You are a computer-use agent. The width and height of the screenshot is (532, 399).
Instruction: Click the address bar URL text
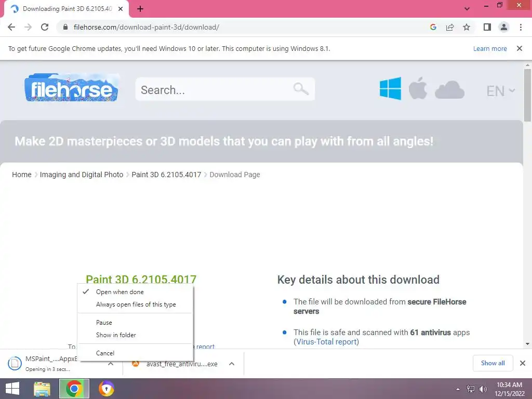click(146, 27)
